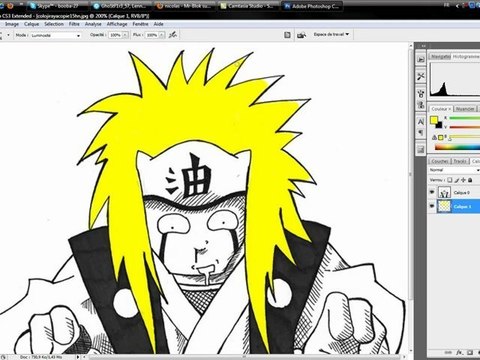Toggle lock image pixels brush icon
480x360 pixels.
click(x=457, y=180)
